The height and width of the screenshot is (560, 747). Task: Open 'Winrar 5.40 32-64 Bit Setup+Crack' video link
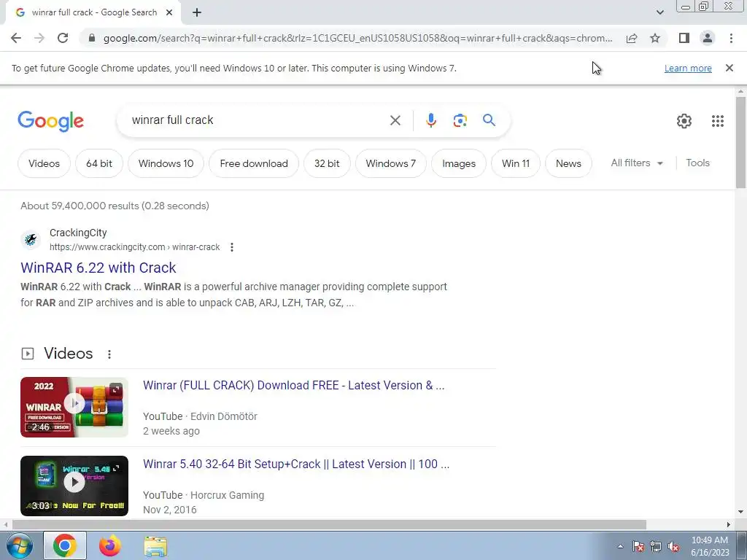point(296,464)
